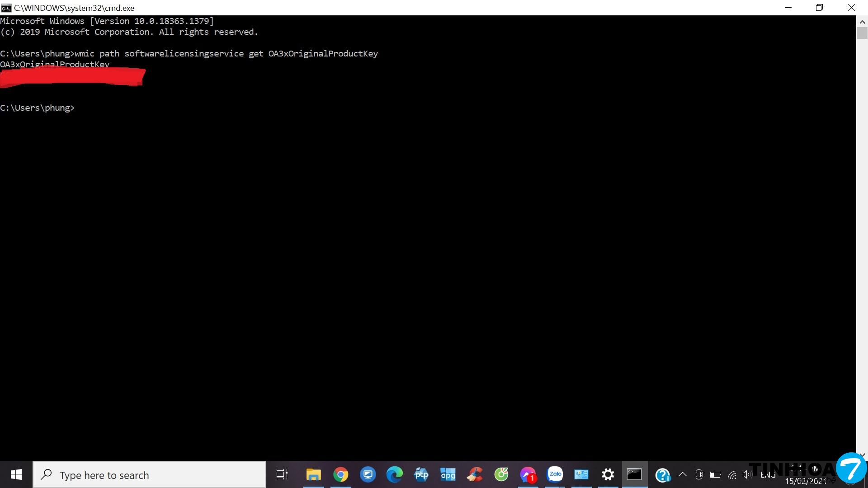Launch Google Chrome from taskbar

[x=341, y=474]
